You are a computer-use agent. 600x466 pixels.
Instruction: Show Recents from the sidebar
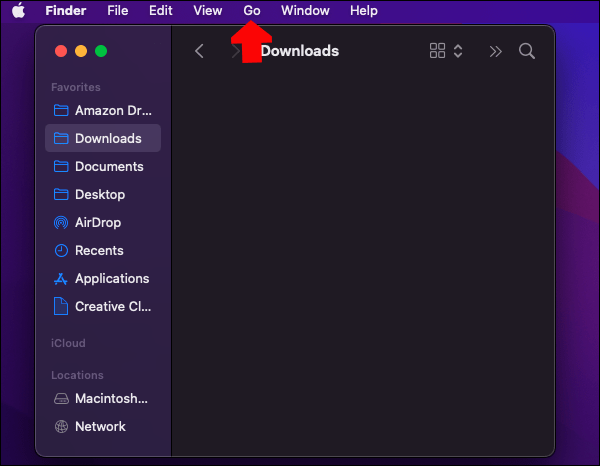[99, 250]
